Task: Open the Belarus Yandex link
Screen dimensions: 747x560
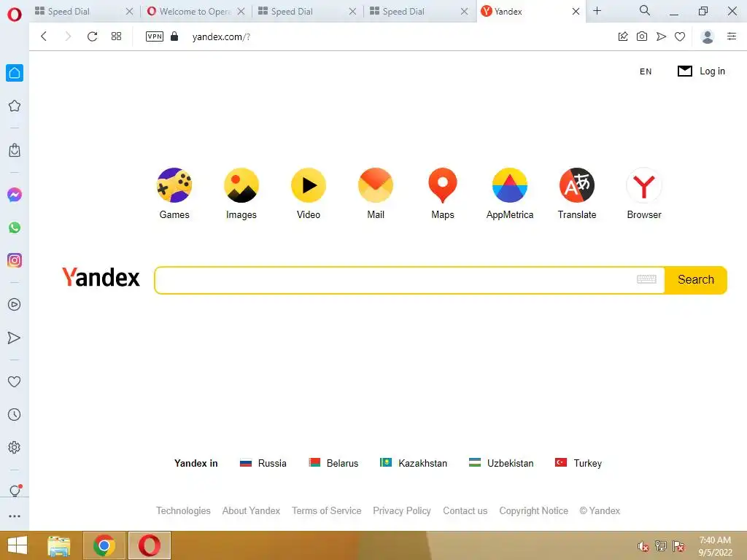Action: (x=333, y=463)
